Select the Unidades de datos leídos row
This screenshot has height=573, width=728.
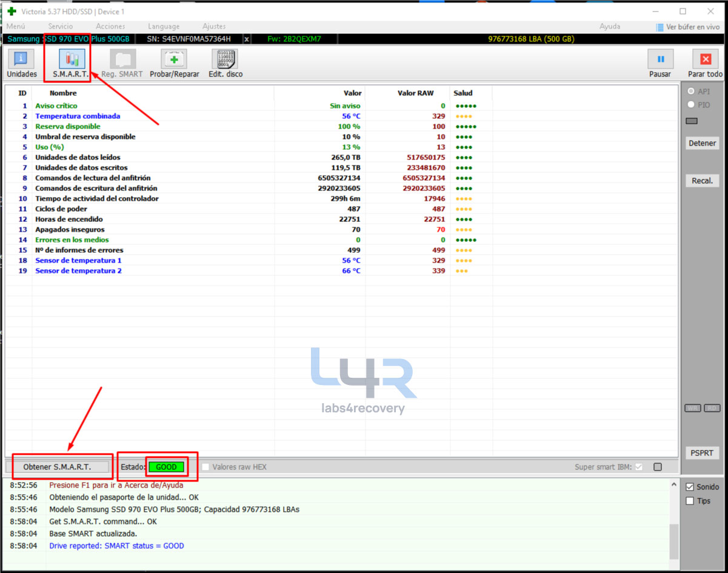tap(342, 158)
